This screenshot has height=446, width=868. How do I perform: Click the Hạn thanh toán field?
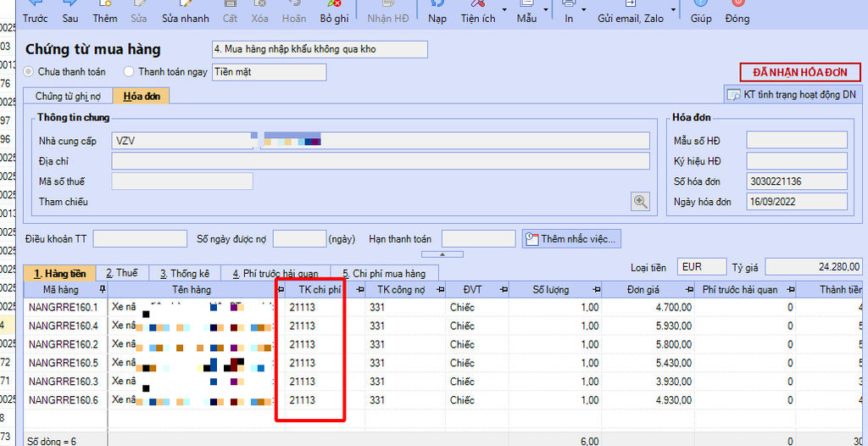pos(478,239)
